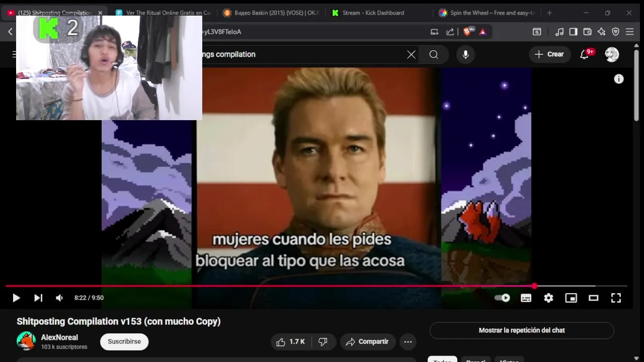The width and height of the screenshot is (644, 362).
Task: Switch to Ver The Ritual Online tab
Action: point(164,13)
